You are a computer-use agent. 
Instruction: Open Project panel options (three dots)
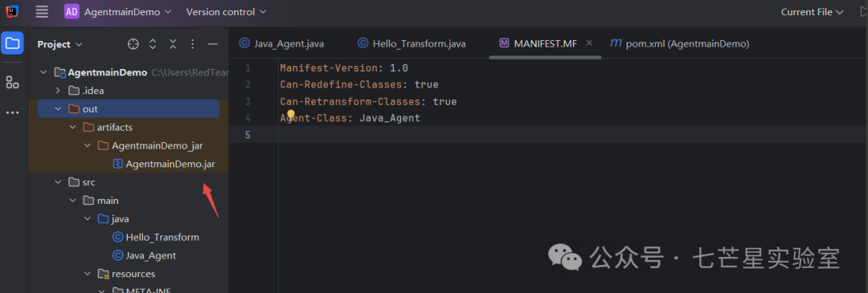[193, 44]
